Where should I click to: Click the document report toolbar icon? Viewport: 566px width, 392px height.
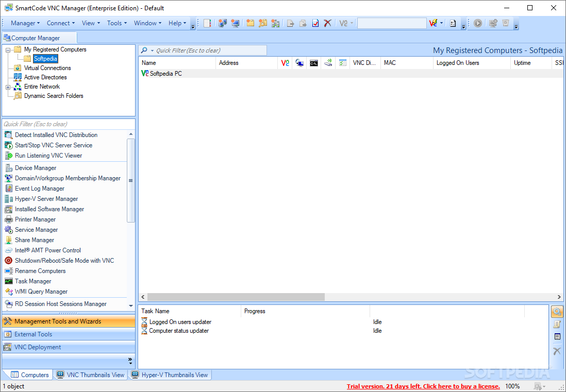(x=453, y=23)
